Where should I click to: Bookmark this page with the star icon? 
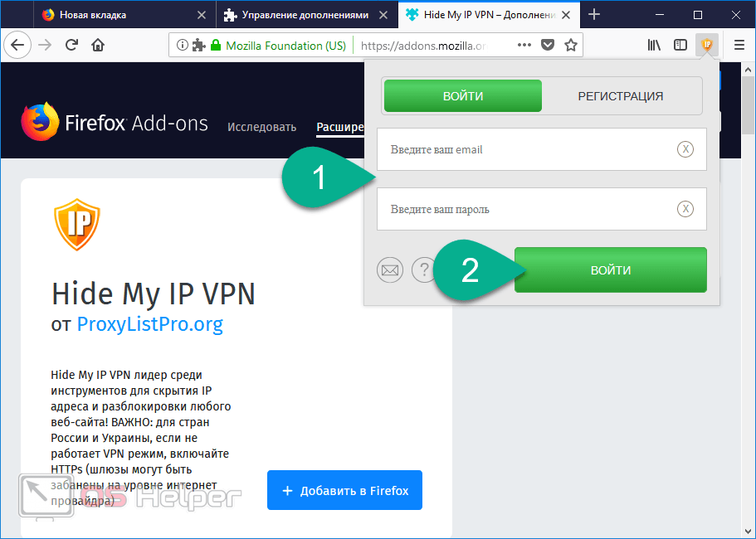click(x=571, y=46)
